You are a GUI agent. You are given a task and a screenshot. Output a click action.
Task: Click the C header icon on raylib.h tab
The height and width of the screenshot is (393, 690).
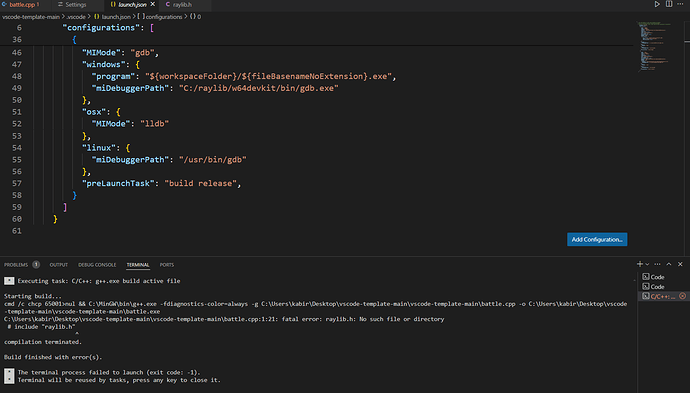click(168, 4)
